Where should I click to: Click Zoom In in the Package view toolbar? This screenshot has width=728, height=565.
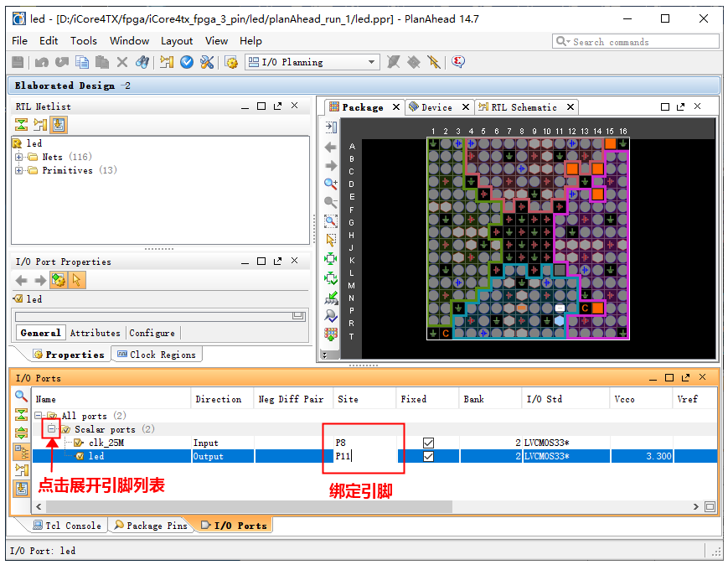click(x=331, y=184)
